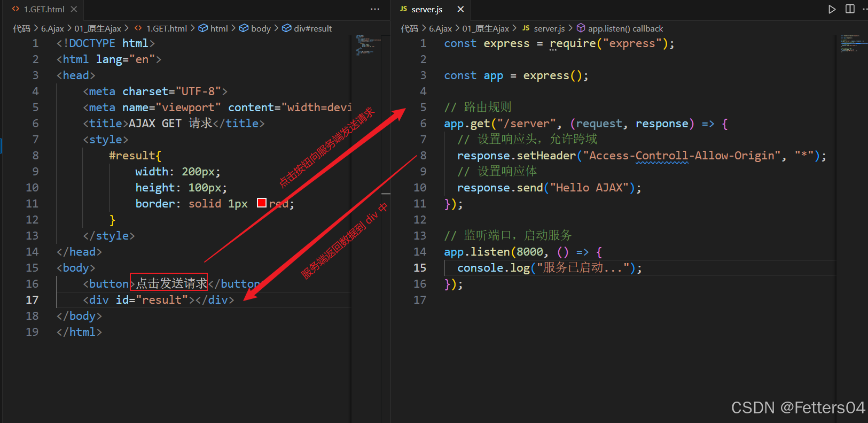Click "const app = express();" line
The width and height of the screenshot is (868, 423).
pyautogui.click(x=516, y=75)
